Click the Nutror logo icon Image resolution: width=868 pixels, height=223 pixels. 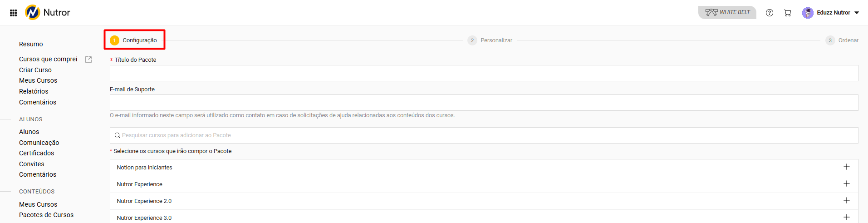tap(33, 12)
